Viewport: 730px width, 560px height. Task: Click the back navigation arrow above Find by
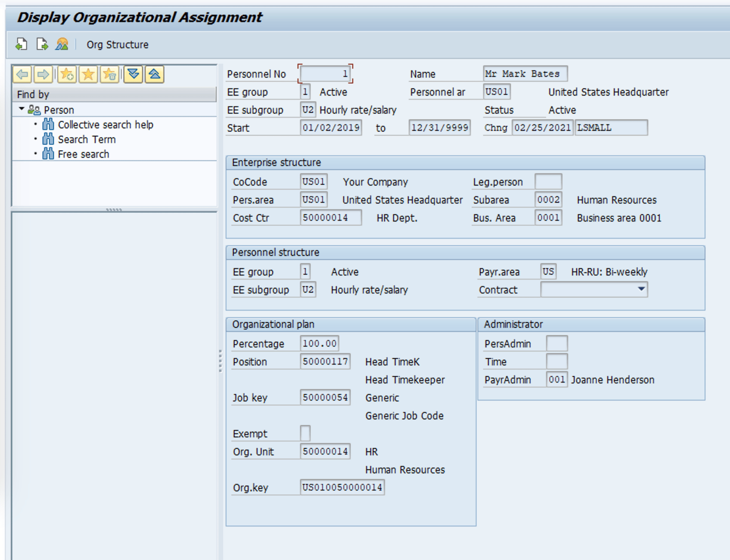22,74
